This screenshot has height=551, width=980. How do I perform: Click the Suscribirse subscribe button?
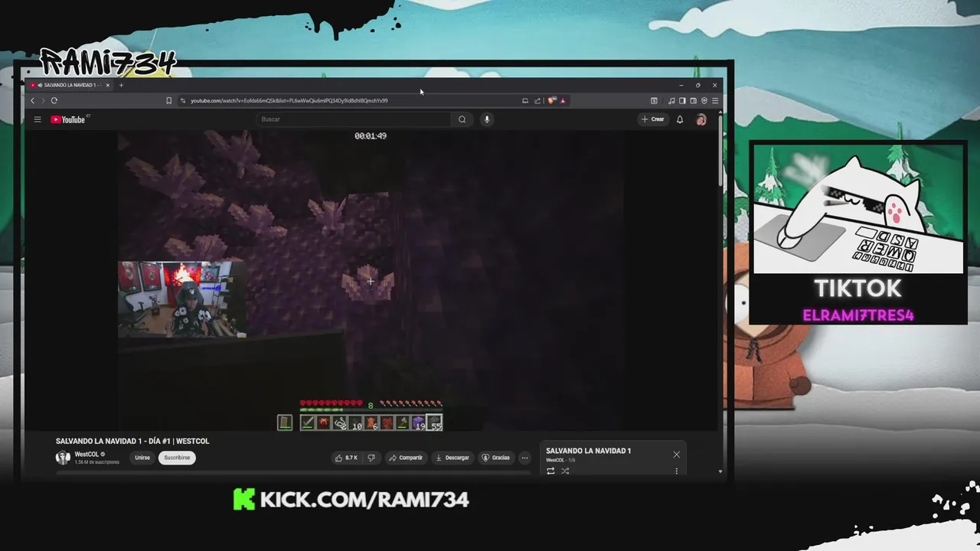click(x=177, y=458)
